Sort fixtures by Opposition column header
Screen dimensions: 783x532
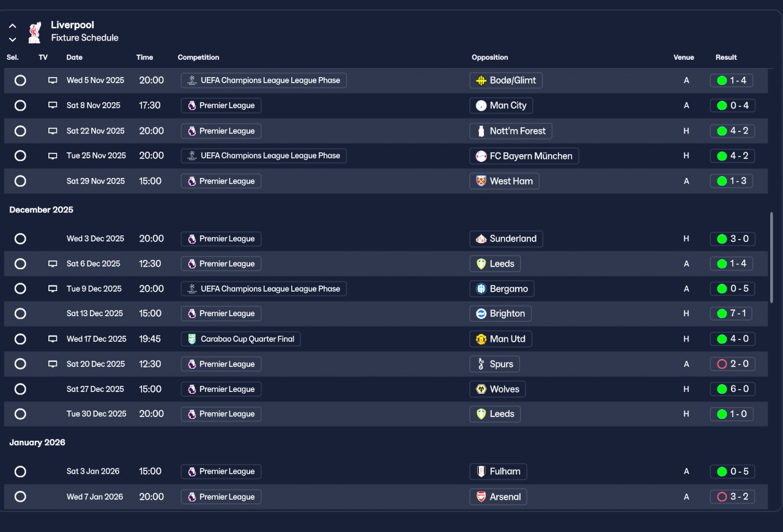click(x=489, y=57)
